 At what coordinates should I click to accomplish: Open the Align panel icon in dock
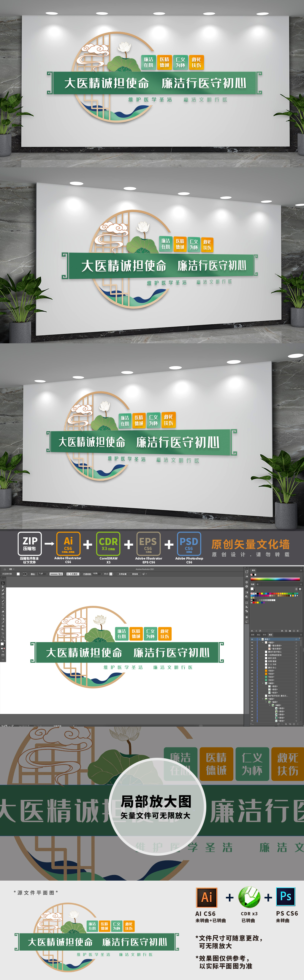pyautogui.click(x=246, y=607)
